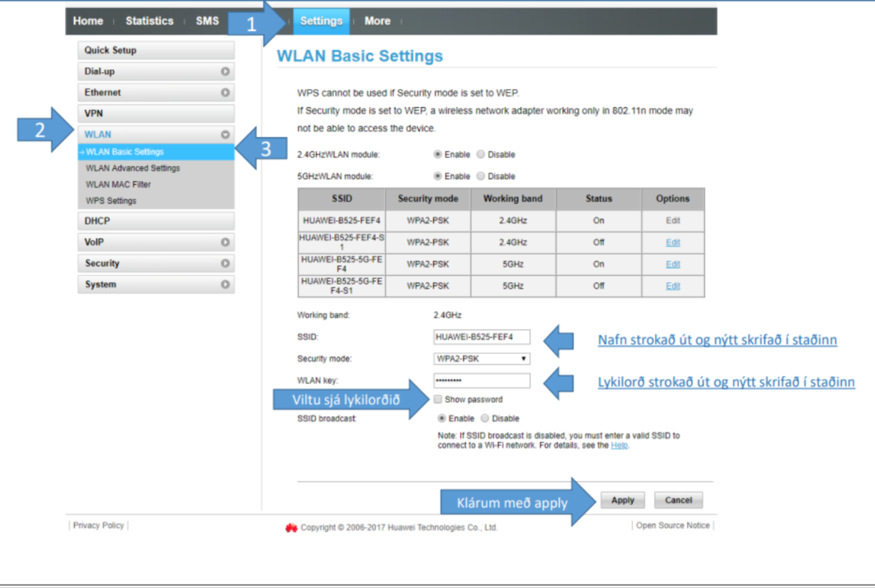Viewport: 875px width, 588px height.
Task: Select WLAN MAC Filter menu entry
Action: (x=118, y=184)
